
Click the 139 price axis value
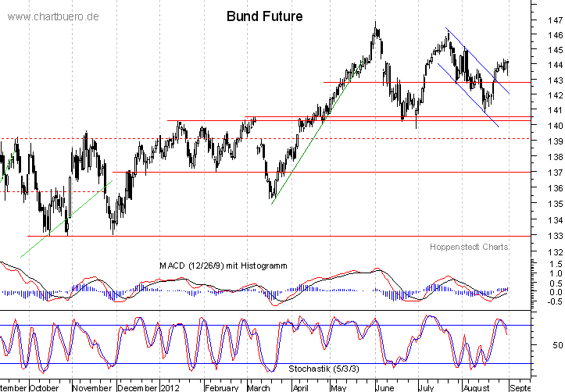click(555, 141)
